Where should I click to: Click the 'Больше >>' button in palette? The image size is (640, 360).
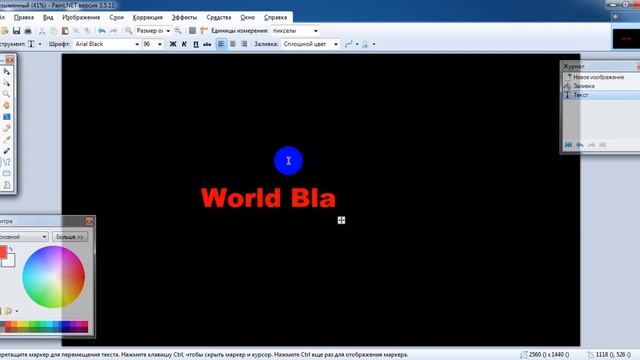(70, 237)
